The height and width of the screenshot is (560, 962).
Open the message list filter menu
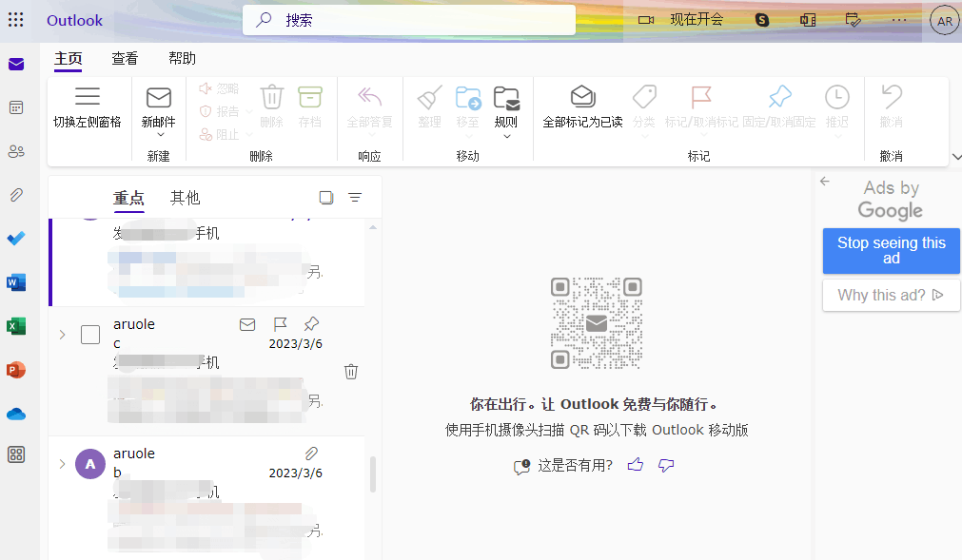click(355, 198)
